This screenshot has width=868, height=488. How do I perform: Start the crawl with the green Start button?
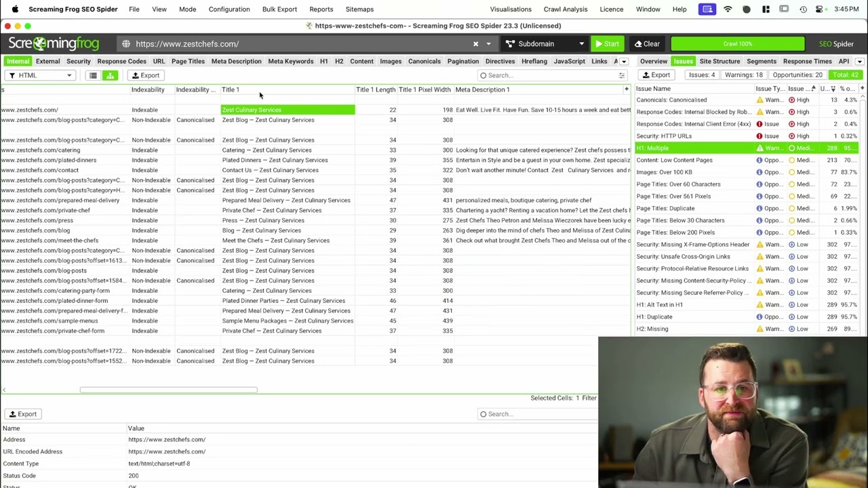point(607,44)
